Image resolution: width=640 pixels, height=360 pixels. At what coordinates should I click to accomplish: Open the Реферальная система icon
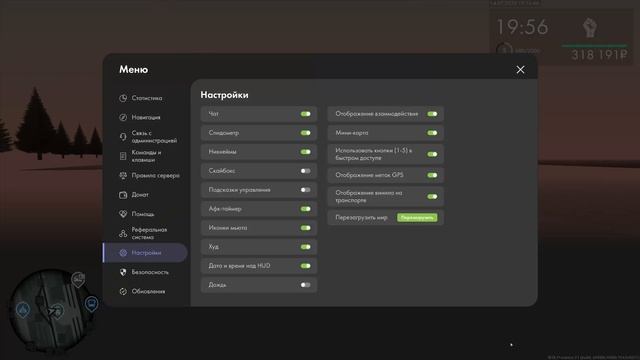[x=123, y=233]
